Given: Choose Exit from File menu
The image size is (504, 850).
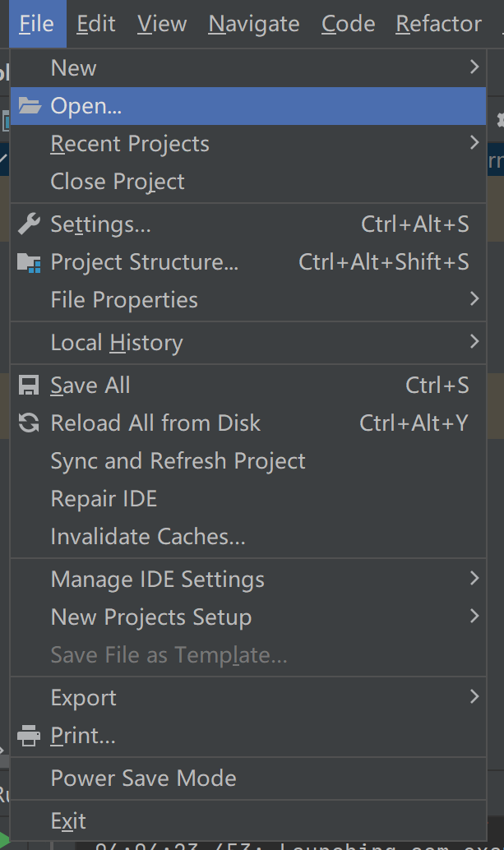Looking at the screenshot, I should click(68, 821).
